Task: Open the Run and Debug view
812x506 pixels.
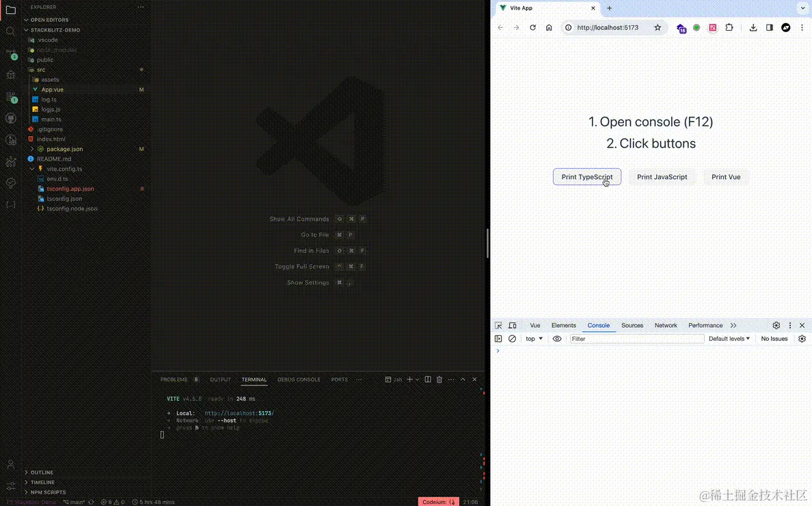Action: pyautogui.click(x=10, y=75)
